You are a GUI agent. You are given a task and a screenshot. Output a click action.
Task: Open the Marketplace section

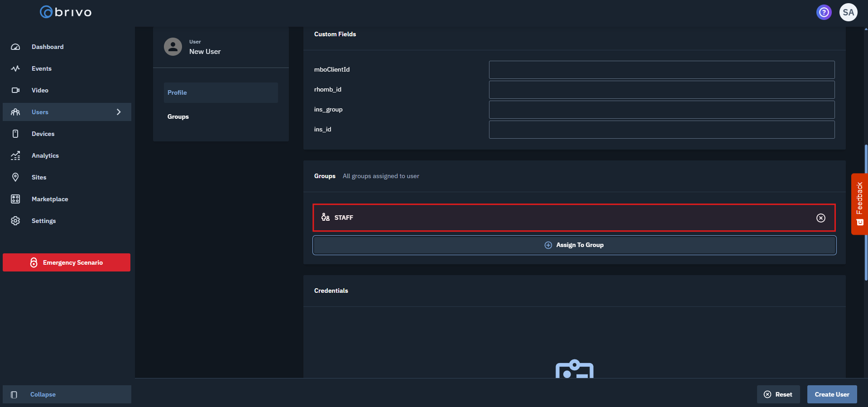50,199
